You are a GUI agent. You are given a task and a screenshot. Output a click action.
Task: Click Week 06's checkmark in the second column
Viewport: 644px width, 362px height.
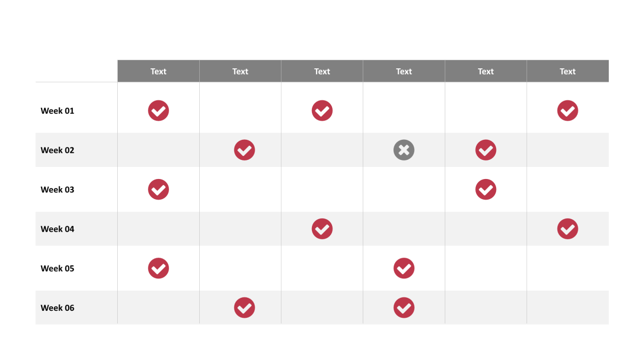click(245, 308)
